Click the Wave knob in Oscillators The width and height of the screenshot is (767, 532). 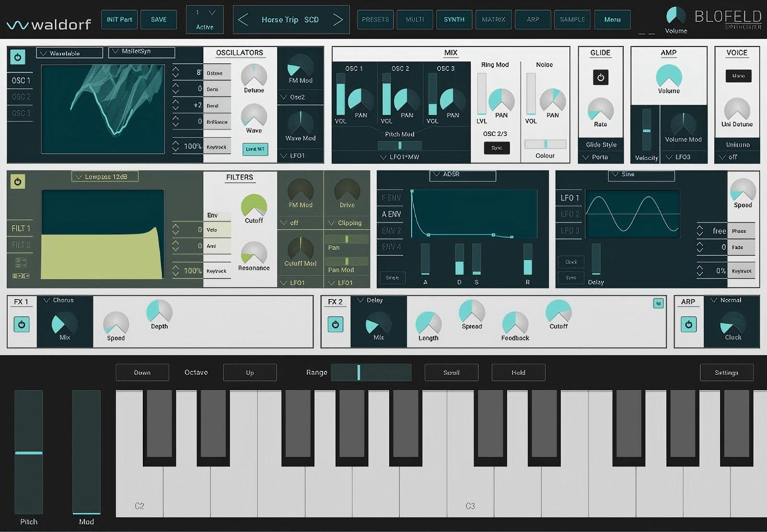click(254, 116)
